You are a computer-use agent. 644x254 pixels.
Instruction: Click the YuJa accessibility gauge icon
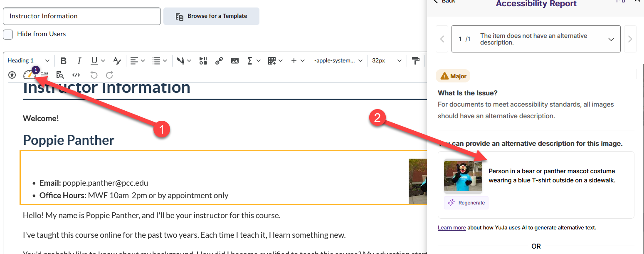(30, 75)
